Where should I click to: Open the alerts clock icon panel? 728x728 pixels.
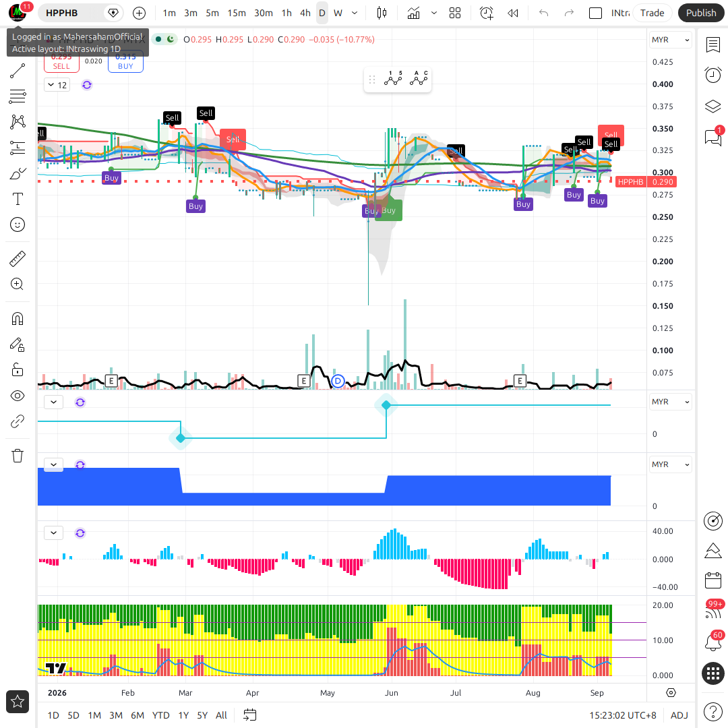pos(712,75)
